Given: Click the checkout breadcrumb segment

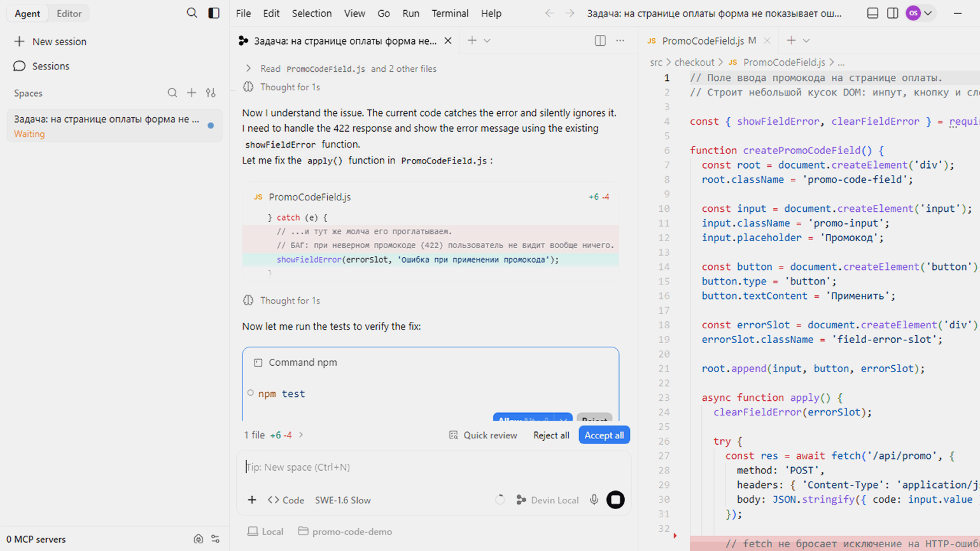Looking at the screenshot, I should [694, 62].
